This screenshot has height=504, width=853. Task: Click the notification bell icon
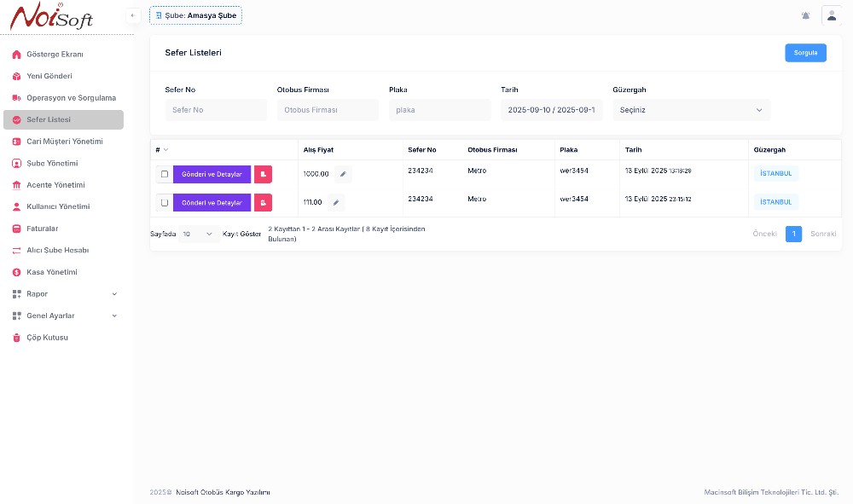805,15
